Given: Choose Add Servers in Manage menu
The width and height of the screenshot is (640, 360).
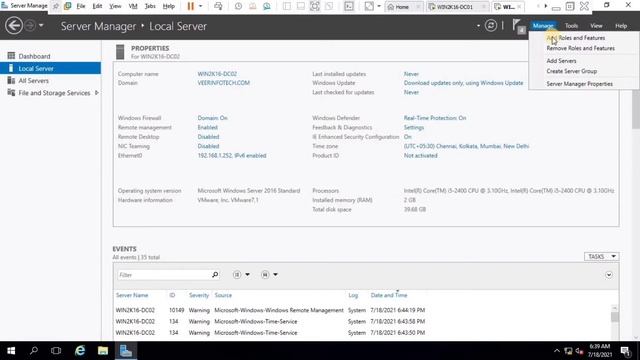Looking at the screenshot, I should 561,61.
